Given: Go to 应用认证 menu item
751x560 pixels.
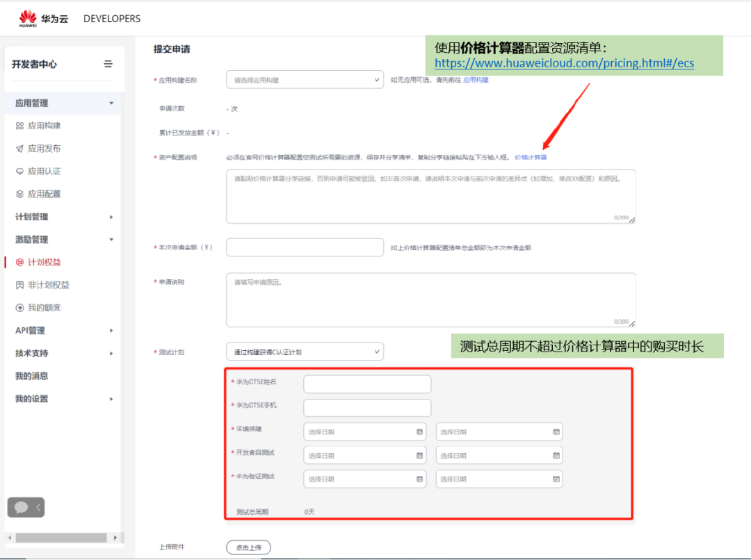Looking at the screenshot, I should coord(44,172).
